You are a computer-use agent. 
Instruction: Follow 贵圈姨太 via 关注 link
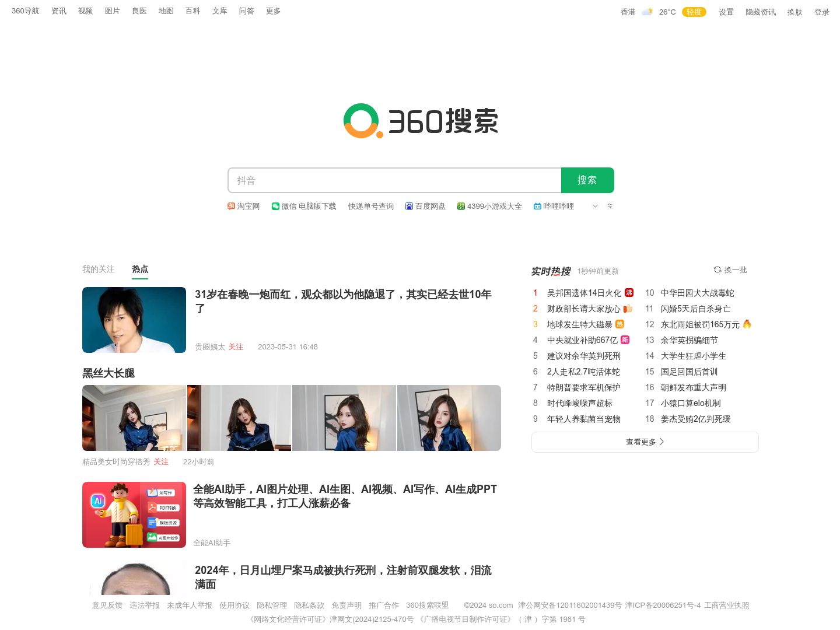coord(236,346)
